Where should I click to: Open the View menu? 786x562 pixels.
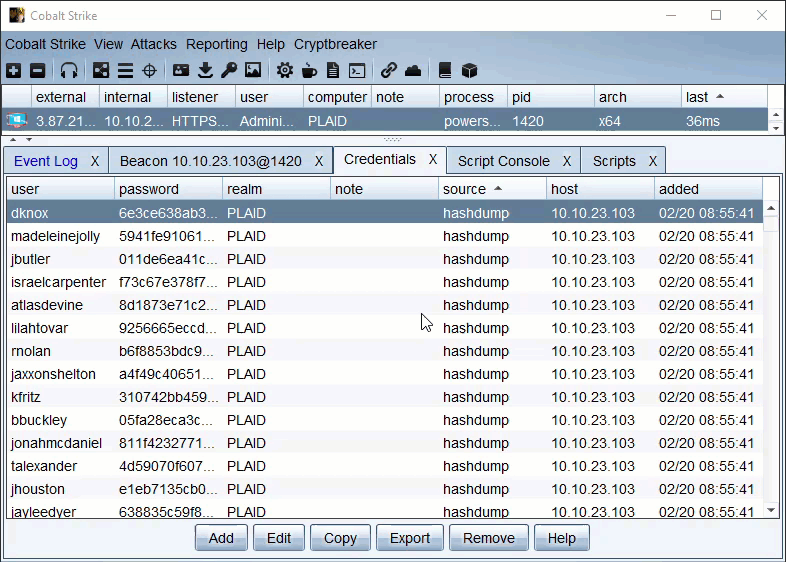tap(108, 44)
